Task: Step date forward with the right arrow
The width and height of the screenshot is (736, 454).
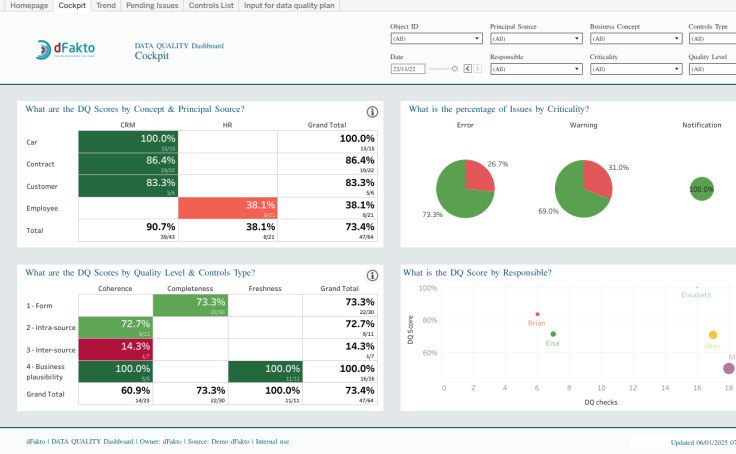Action: coord(477,69)
